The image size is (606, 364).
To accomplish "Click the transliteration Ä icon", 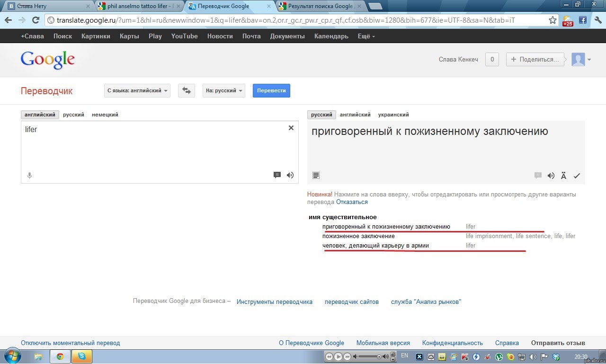I will (x=563, y=176).
